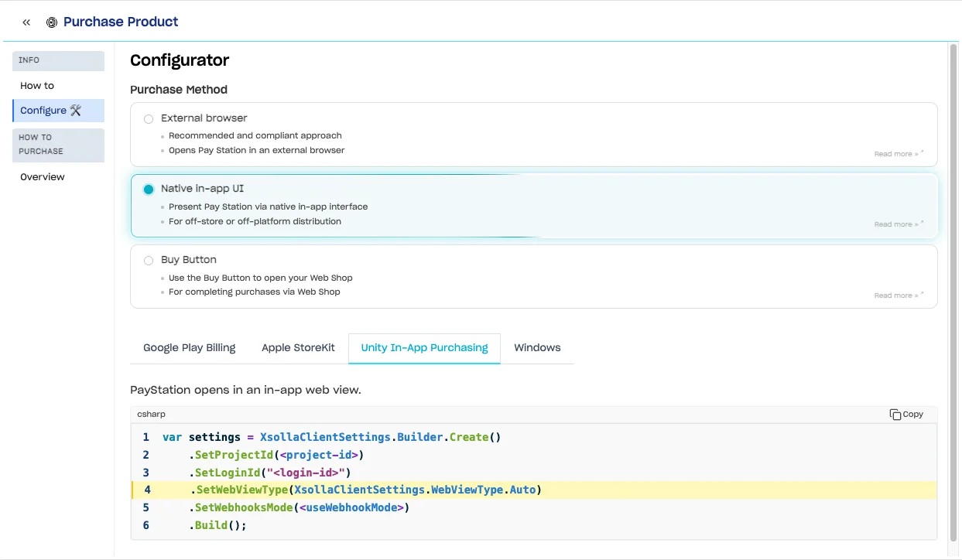Click the page vertical scrollbar
Viewport: 962px width, 560px height.
coord(953,294)
